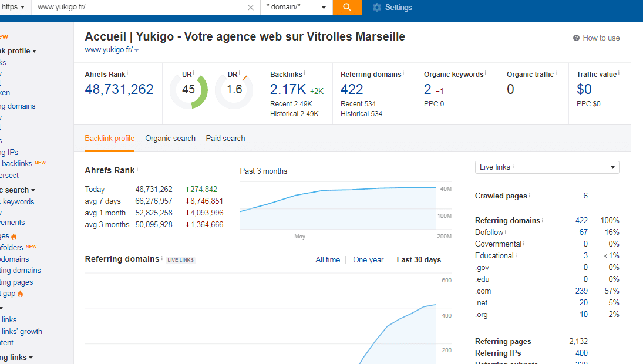
Task: Click .com domains count 239
Action: pos(581,291)
